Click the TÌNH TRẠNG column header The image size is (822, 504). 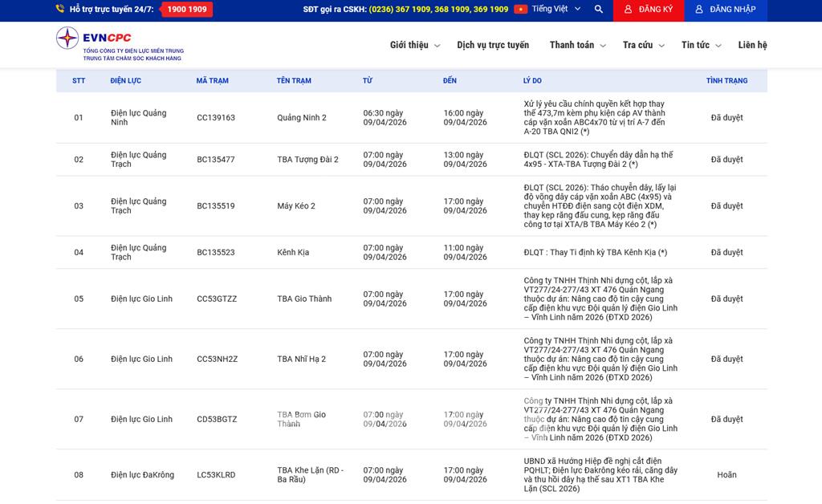tap(726, 81)
